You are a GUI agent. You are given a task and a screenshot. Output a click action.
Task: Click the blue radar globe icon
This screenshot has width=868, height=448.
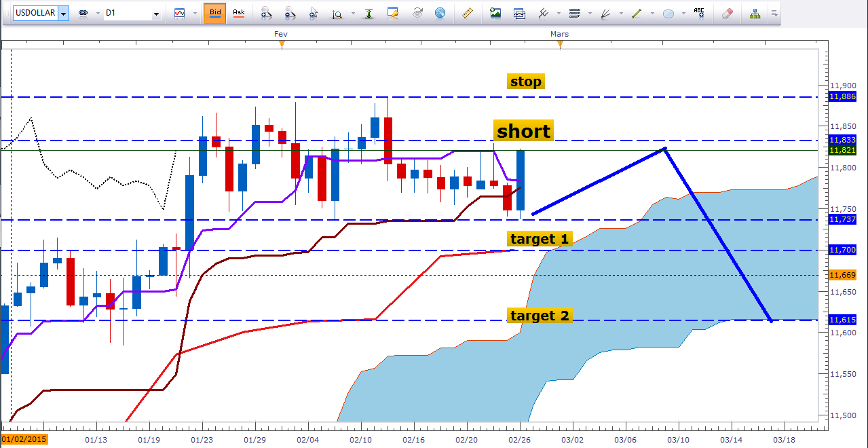pyautogui.click(x=440, y=13)
